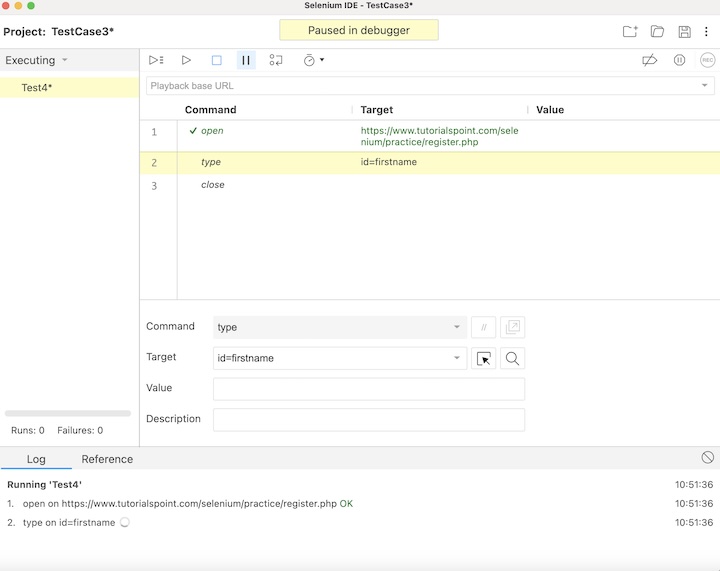Open the Target id=firstname dropdown

[x=457, y=358]
